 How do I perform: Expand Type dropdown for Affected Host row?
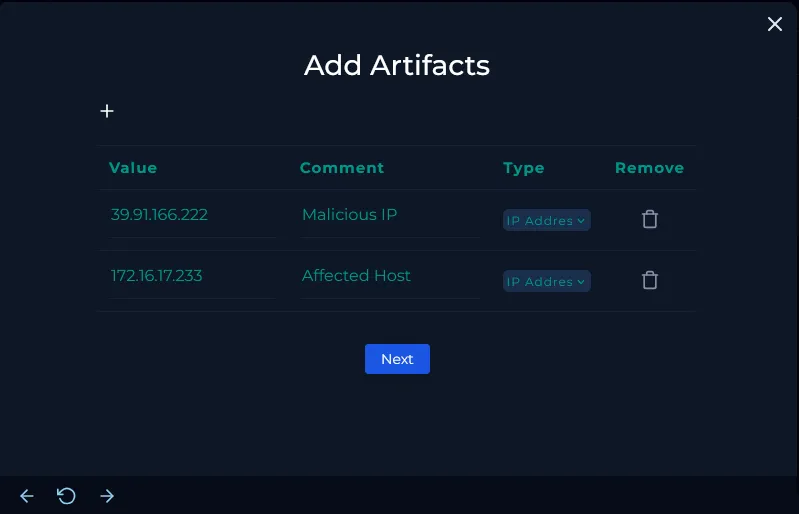coord(546,281)
